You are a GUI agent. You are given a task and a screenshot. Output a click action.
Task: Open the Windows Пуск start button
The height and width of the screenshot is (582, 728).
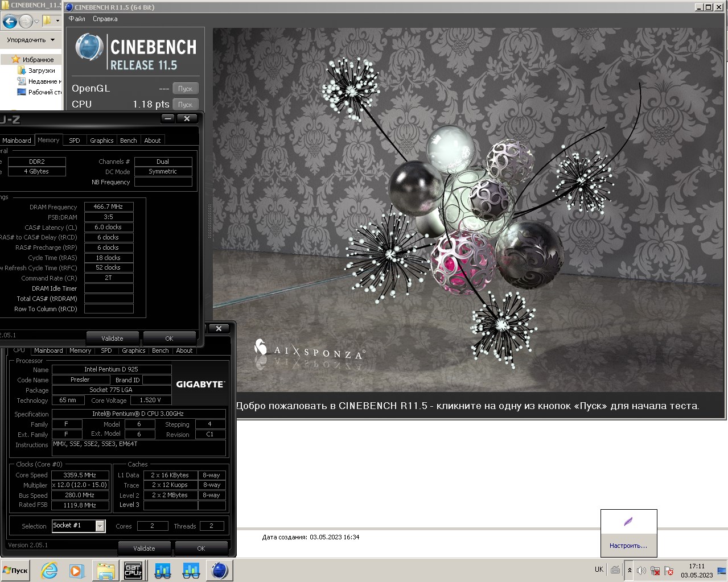(x=16, y=570)
